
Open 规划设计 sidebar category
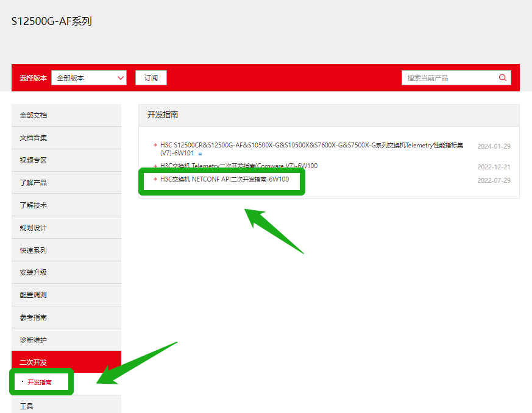point(66,228)
